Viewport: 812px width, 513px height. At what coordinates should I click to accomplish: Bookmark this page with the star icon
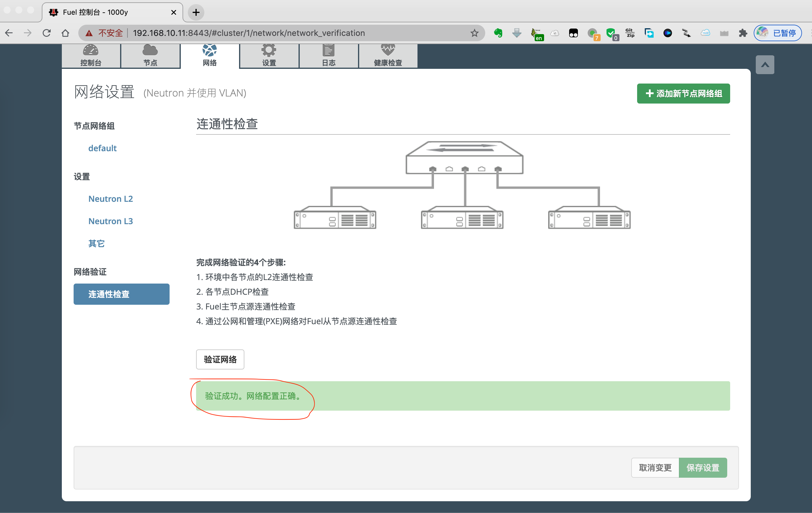coord(475,33)
